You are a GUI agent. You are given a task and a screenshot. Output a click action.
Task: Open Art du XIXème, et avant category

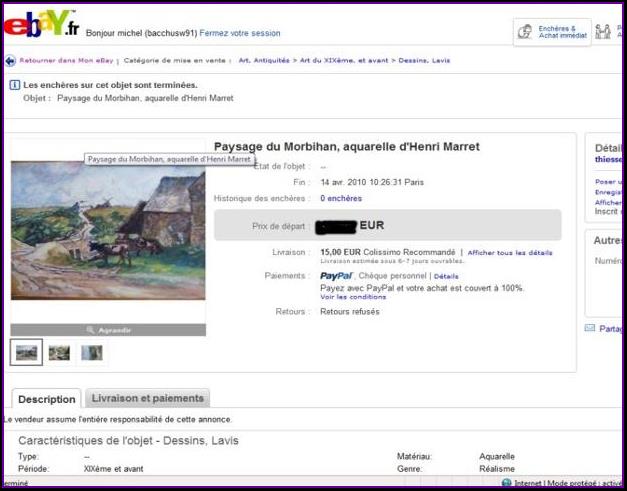pos(344,61)
